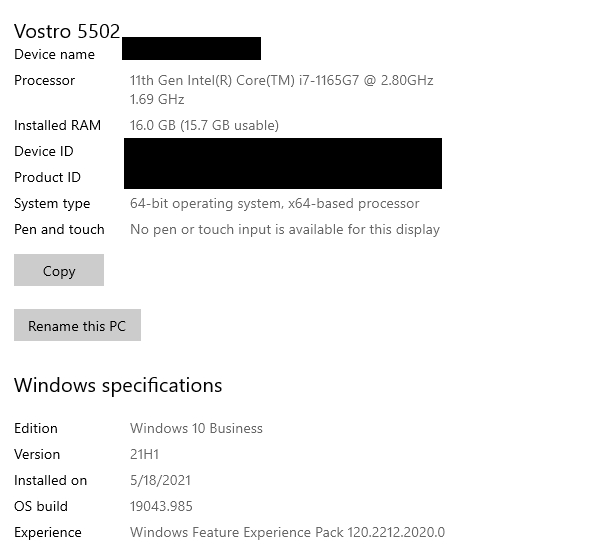Select the processor value i7-1165G7 @ 2.80GHz

point(281,80)
